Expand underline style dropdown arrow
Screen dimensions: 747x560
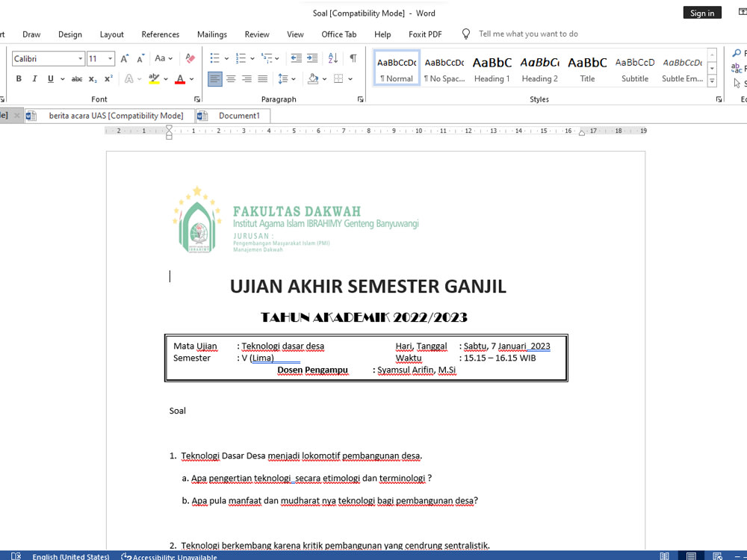[x=63, y=79]
